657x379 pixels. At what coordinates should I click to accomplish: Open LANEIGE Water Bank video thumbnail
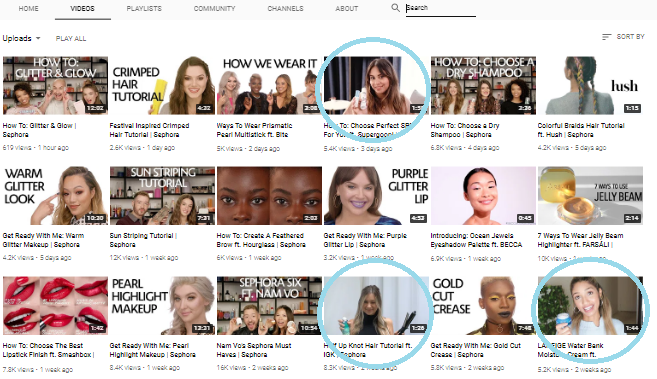point(590,306)
